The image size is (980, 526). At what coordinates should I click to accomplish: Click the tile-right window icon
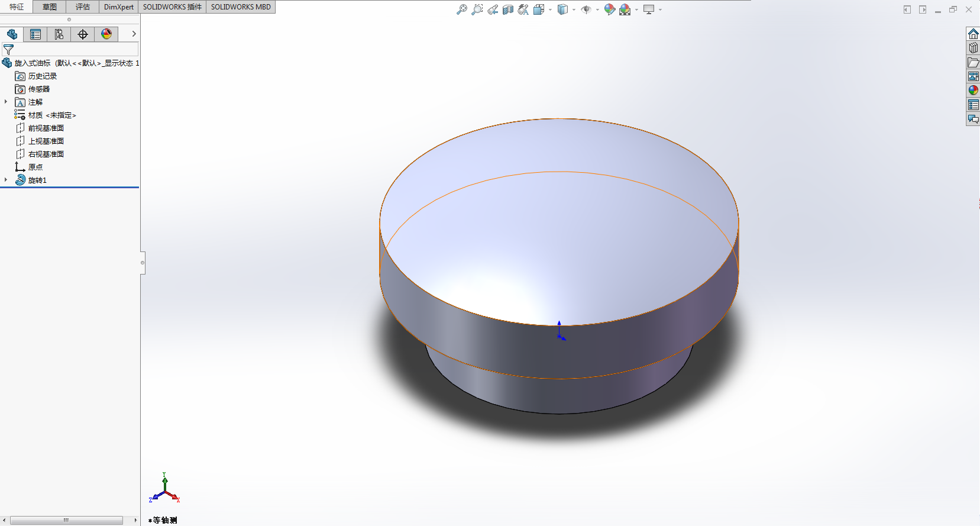pos(923,9)
